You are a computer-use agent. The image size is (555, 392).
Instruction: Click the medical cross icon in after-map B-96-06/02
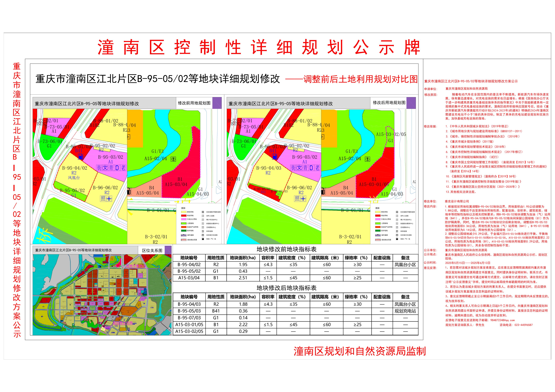pos(303,199)
